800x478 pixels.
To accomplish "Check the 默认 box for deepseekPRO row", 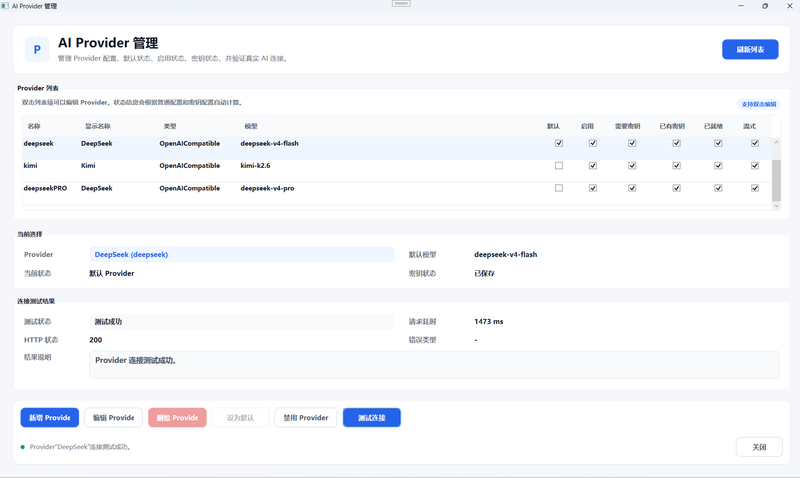I will coord(559,188).
